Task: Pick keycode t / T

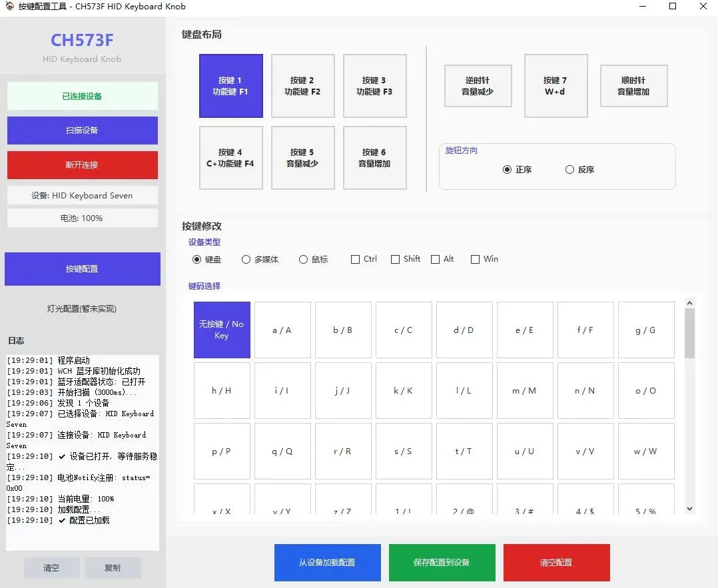Action: pos(464,451)
